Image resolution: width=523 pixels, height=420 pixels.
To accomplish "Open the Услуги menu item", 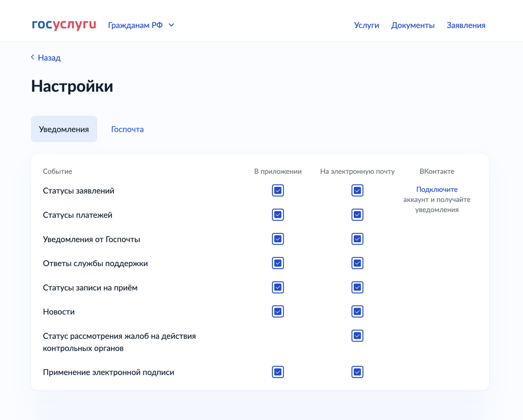I will click(x=366, y=25).
